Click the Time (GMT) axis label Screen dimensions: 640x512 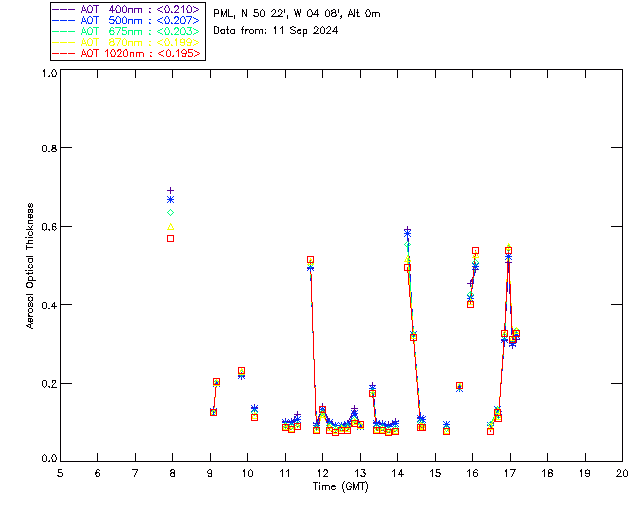[x=341, y=485]
